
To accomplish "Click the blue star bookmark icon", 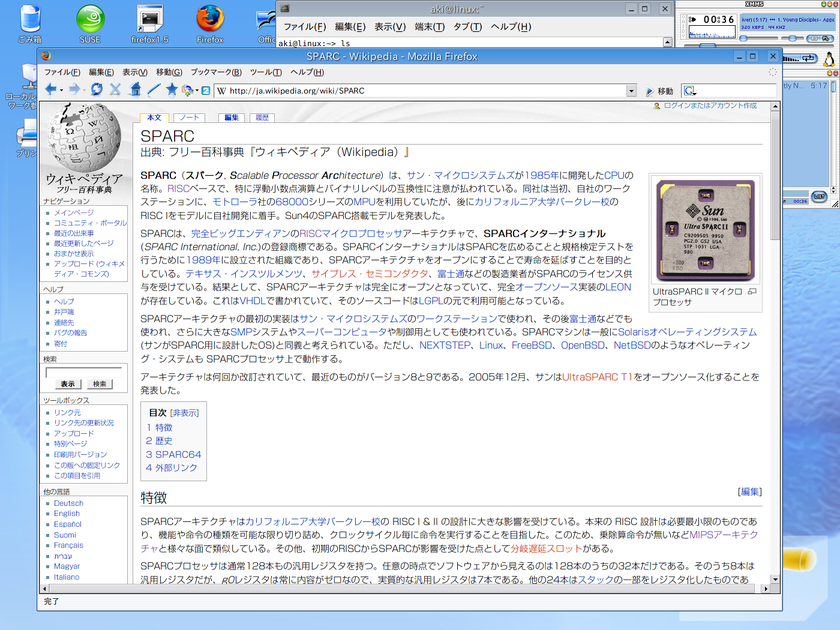I will [172, 89].
